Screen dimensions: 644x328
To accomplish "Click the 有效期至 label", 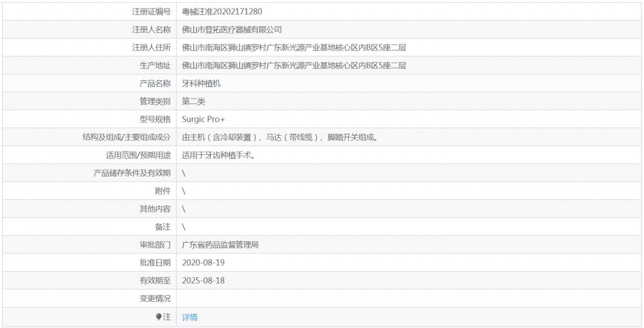I will coord(155,280).
